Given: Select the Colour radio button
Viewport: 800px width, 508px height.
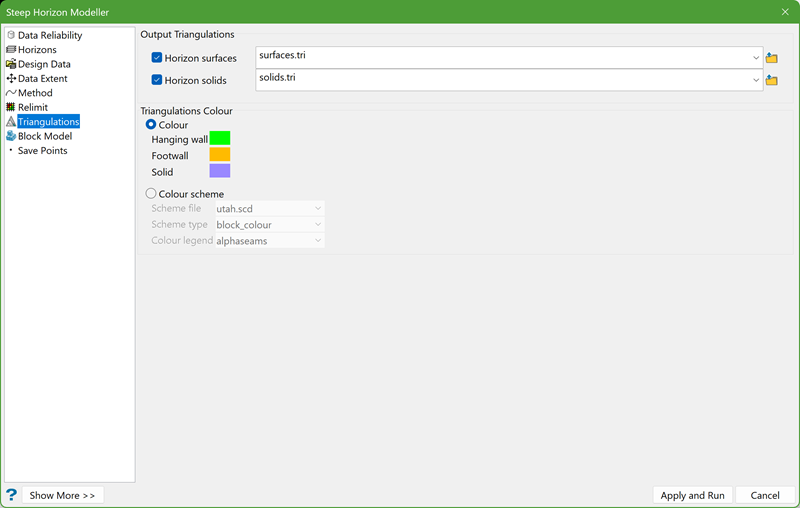Looking at the screenshot, I should click(x=151, y=124).
